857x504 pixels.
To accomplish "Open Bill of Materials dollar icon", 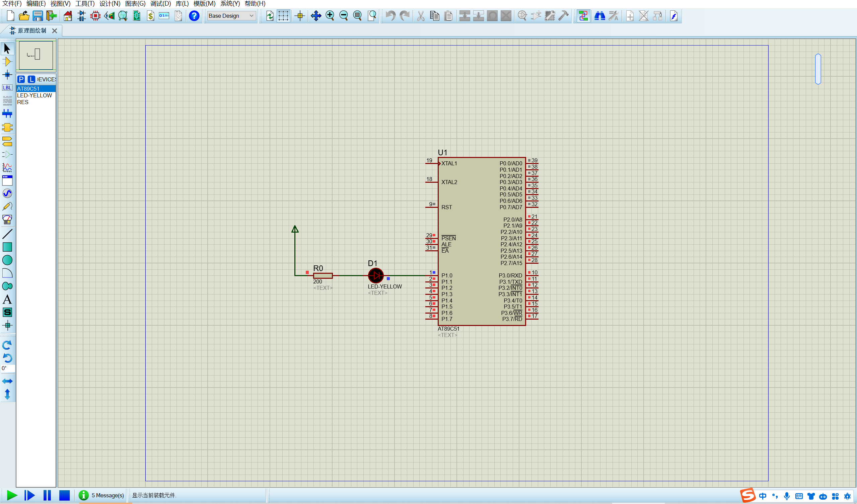I will (x=151, y=16).
